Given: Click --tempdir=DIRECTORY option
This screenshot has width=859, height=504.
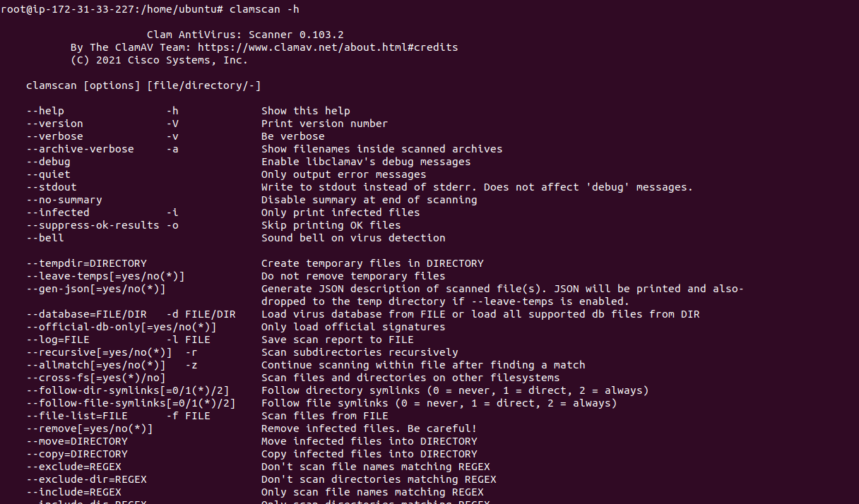Looking at the screenshot, I should tap(87, 263).
